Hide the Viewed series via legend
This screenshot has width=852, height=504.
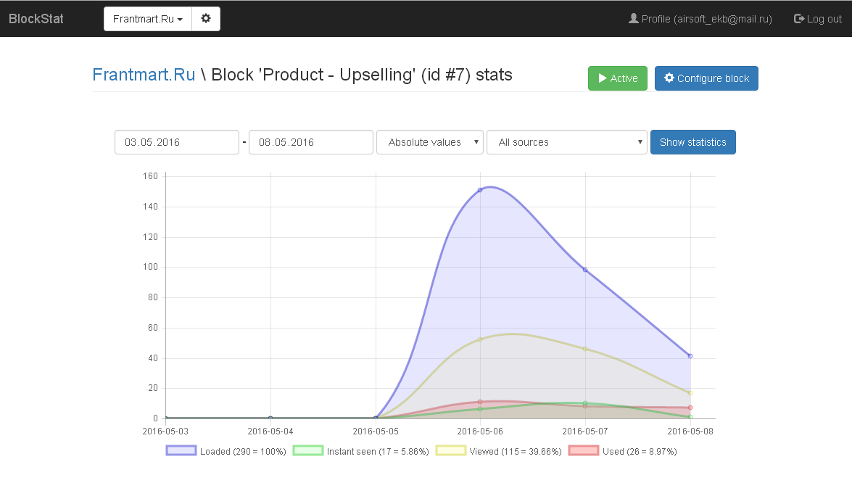[450, 451]
